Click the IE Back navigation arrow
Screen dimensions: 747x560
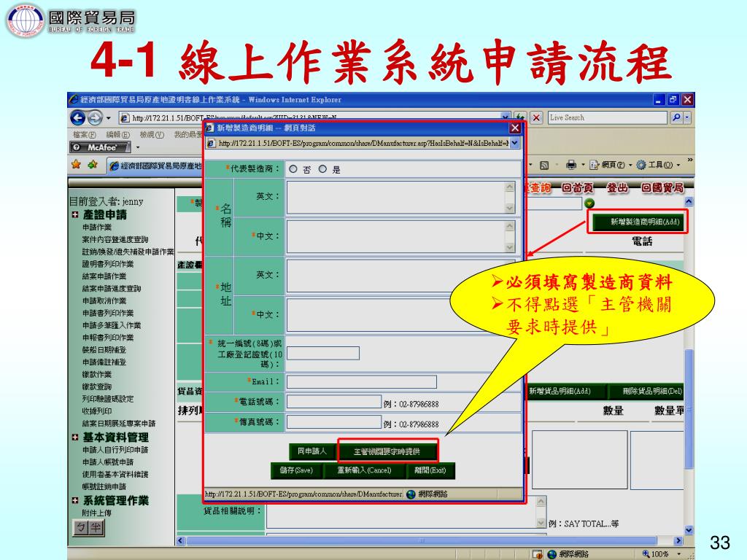click(x=77, y=117)
